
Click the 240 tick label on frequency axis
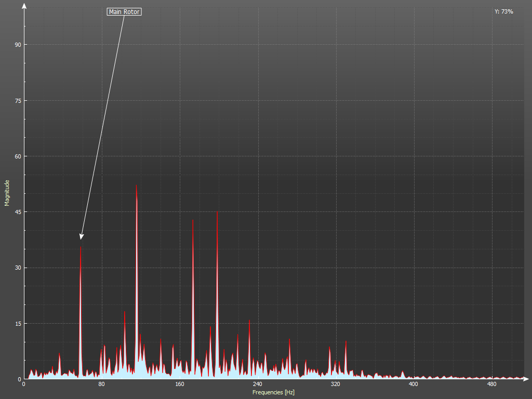pos(257,385)
